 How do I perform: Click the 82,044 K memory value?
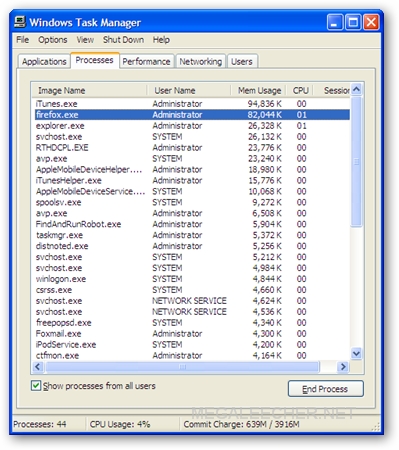tap(265, 115)
